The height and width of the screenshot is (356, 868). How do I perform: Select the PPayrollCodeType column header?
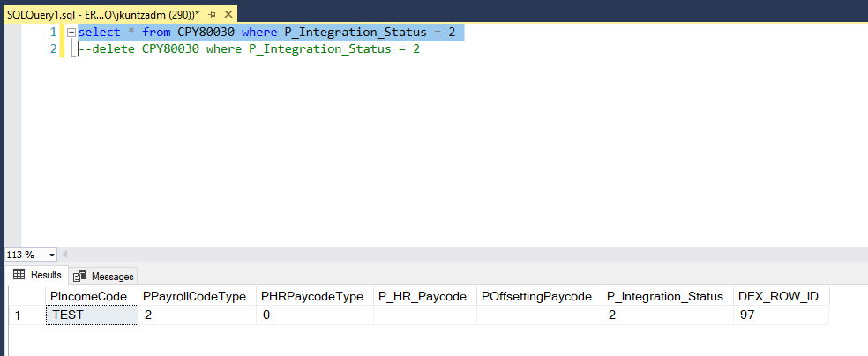pos(194,296)
